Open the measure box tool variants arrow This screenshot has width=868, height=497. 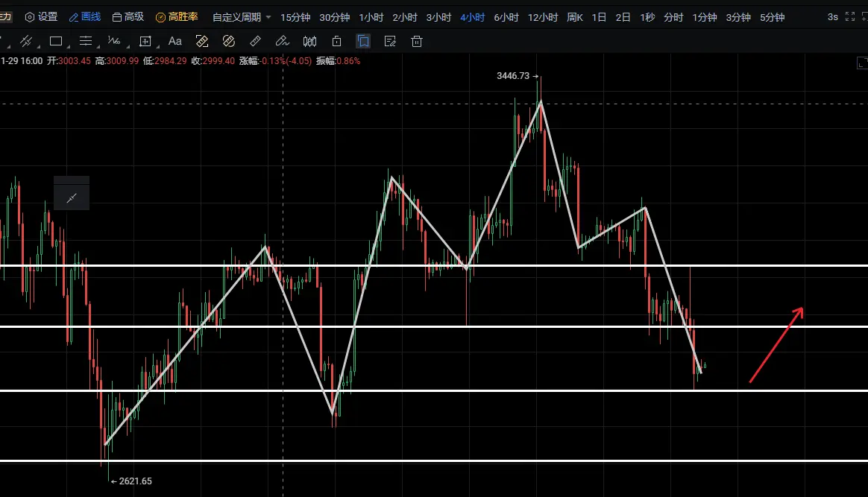click(x=158, y=46)
